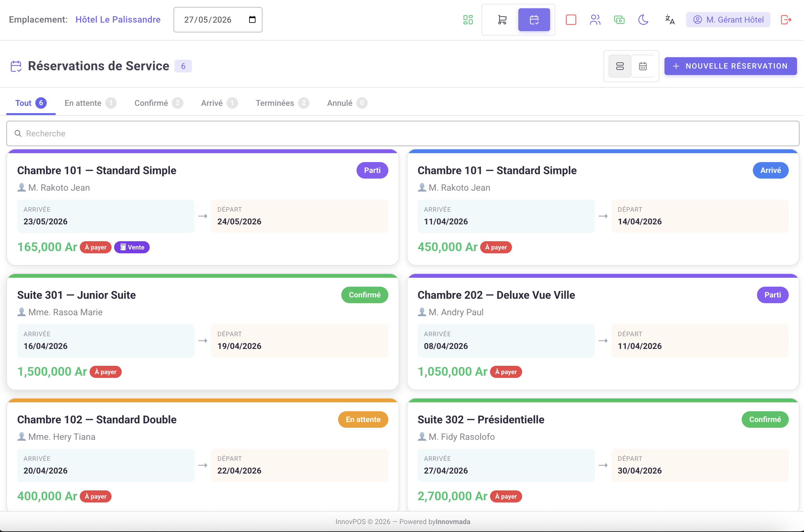Click the À payer badge beside 1,500,000 Ar
Image resolution: width=804 pixels, height=532 pixels.
pyautogui.click(x=106, y=372)
